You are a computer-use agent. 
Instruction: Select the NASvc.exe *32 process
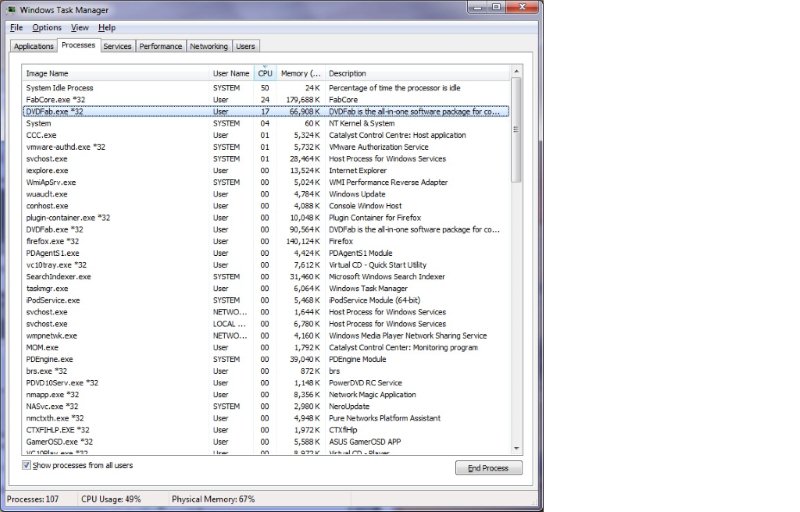click(x=266, y=406)
